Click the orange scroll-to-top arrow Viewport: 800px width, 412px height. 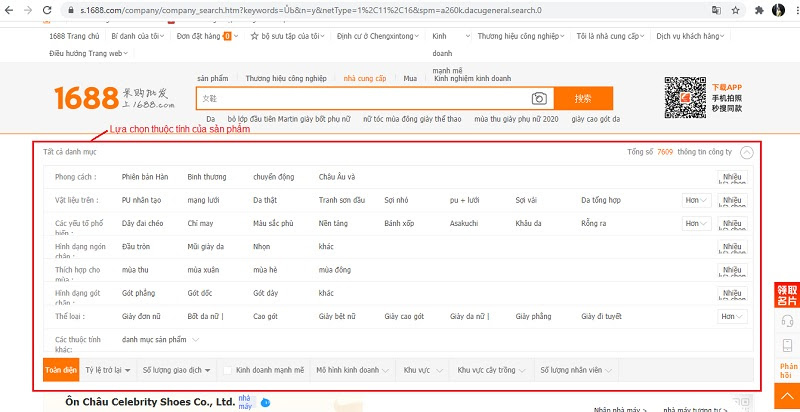787,395
